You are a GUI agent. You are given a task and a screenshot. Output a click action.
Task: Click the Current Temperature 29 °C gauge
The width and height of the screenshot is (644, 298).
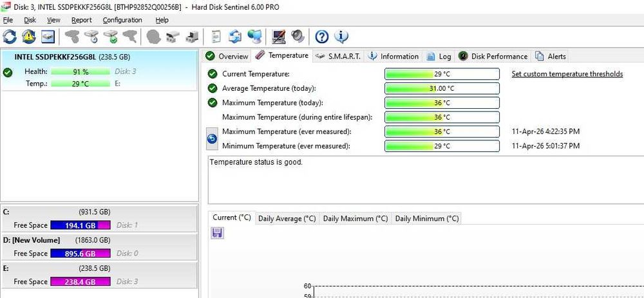pyautogui.click(x=442, y=74)
